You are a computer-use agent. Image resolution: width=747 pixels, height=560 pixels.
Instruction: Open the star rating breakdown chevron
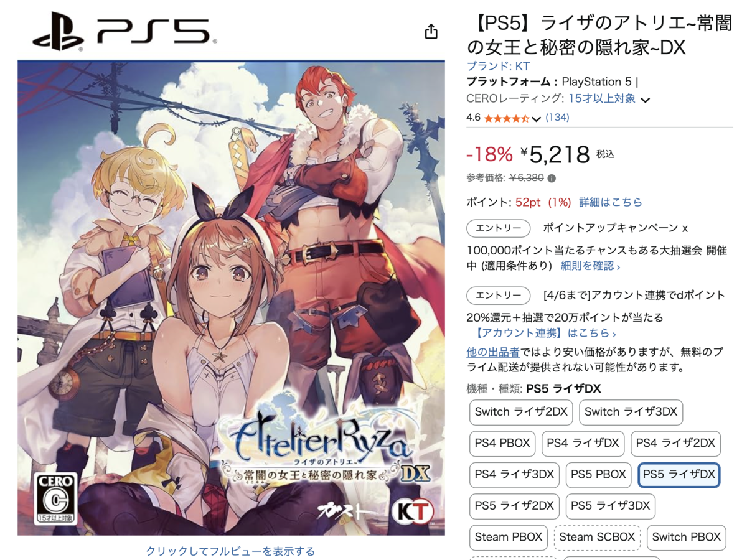pyautogui.click(x=536, y=118)
